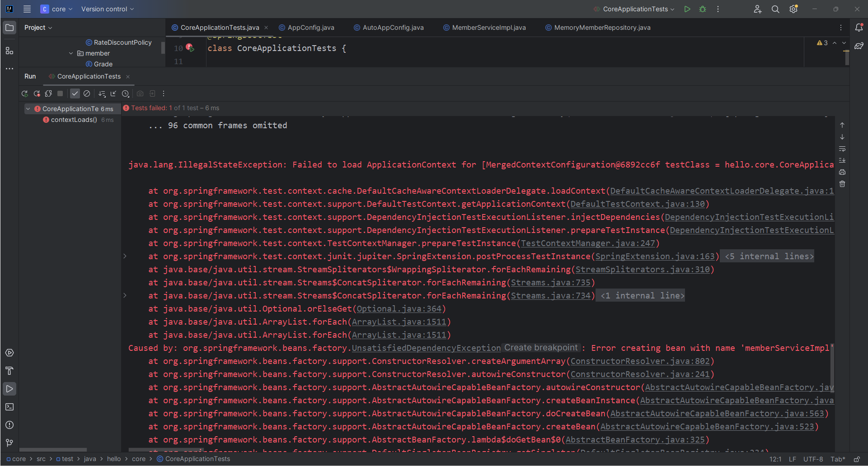Open the Git tool window icon

(x=9, y=443)
